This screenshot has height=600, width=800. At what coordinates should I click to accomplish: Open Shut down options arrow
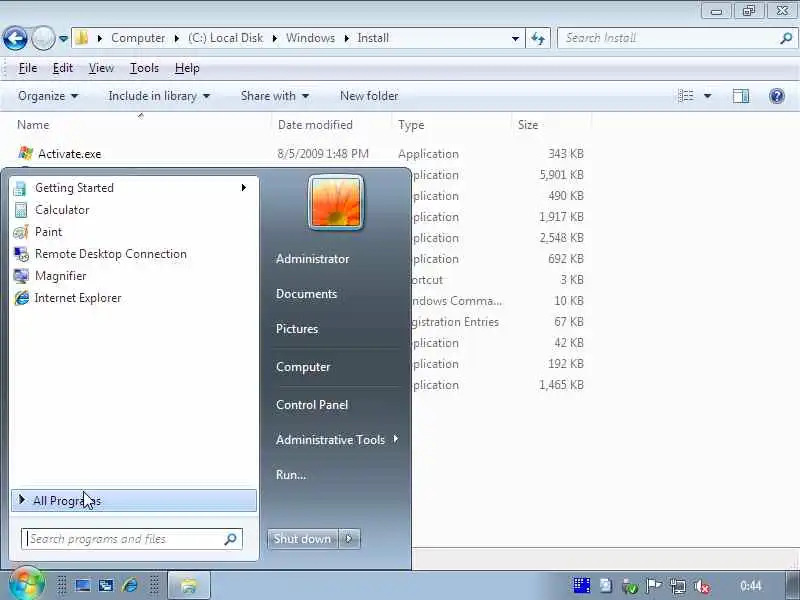349,539
